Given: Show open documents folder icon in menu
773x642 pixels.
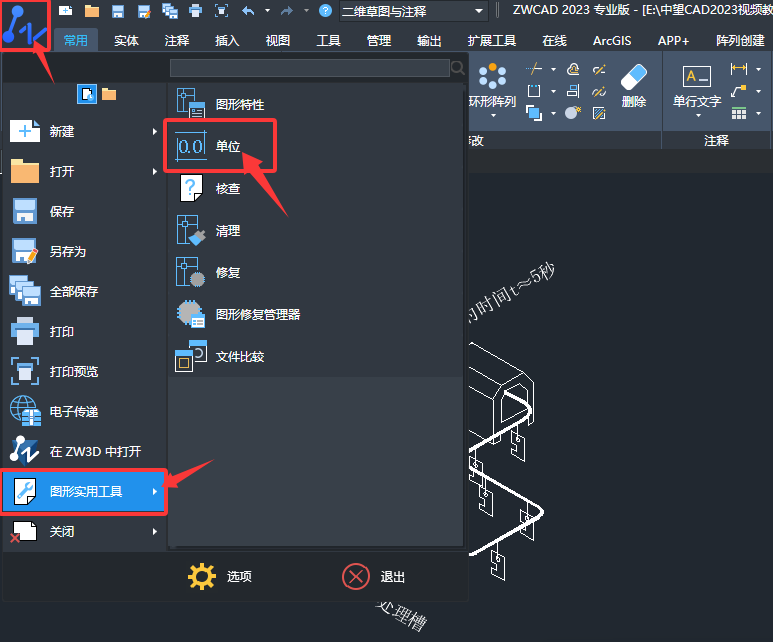Looking at the screenshot, I should [x=109, y=94].
